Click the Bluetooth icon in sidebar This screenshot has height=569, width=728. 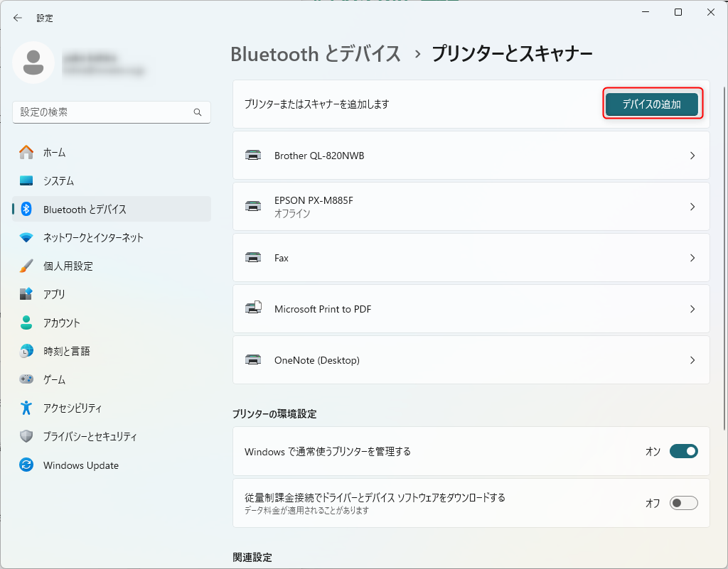click(26, 209)
